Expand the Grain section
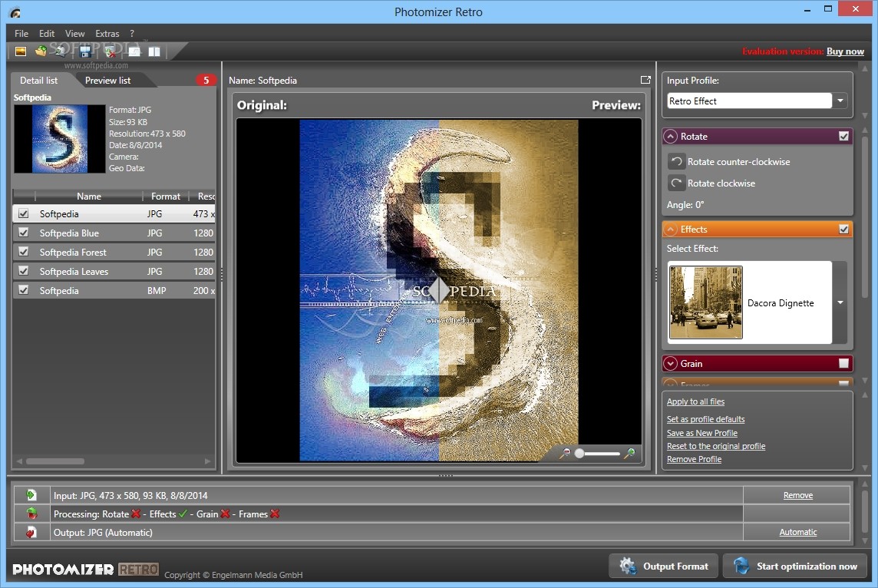This screenshot has width=878, height=588. [670, 363]
